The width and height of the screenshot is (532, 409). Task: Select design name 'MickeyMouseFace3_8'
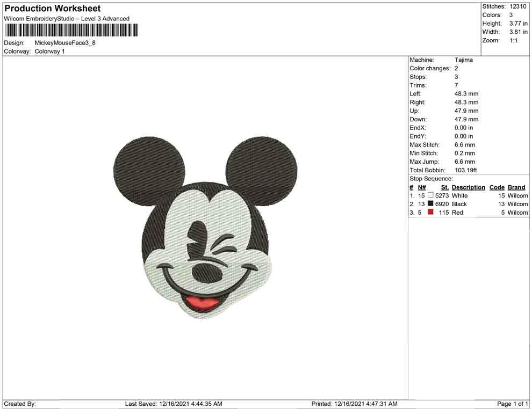coord(65,43)
